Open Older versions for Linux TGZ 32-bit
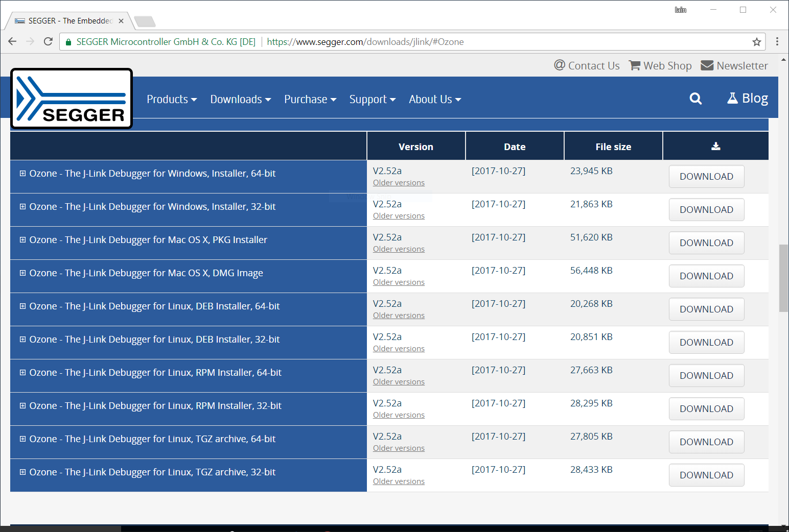This screenshot has width=789, height=532. pyautogui.click(x=399, y=481)
